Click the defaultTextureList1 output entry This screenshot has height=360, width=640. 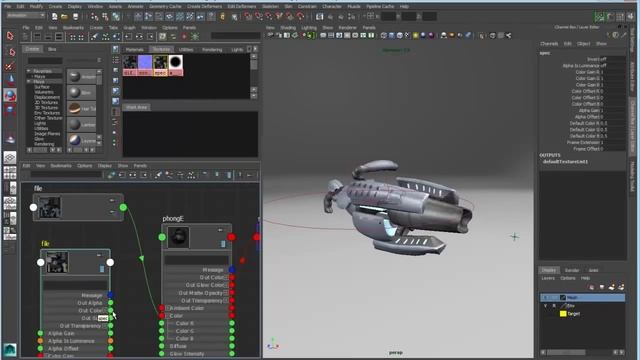565,162
